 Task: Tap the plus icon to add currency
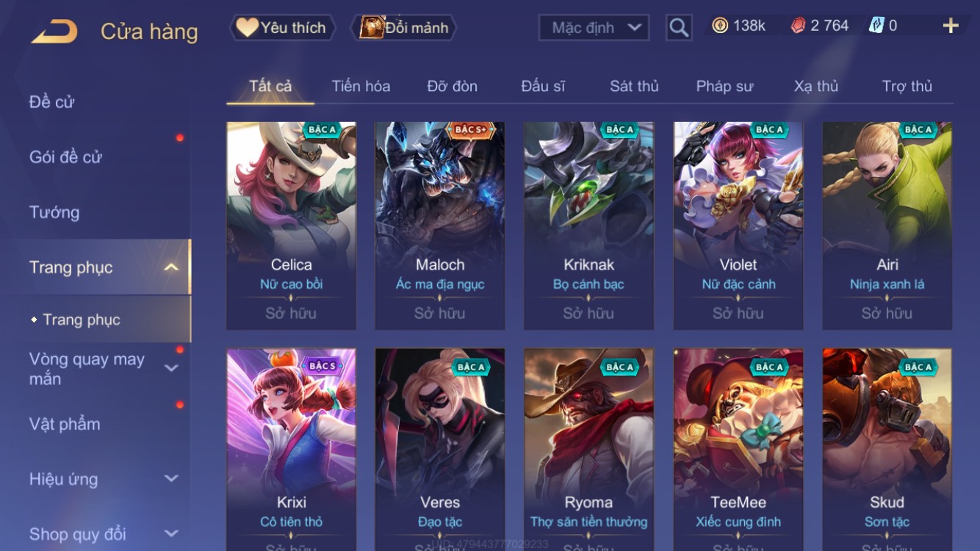(951, 26)
